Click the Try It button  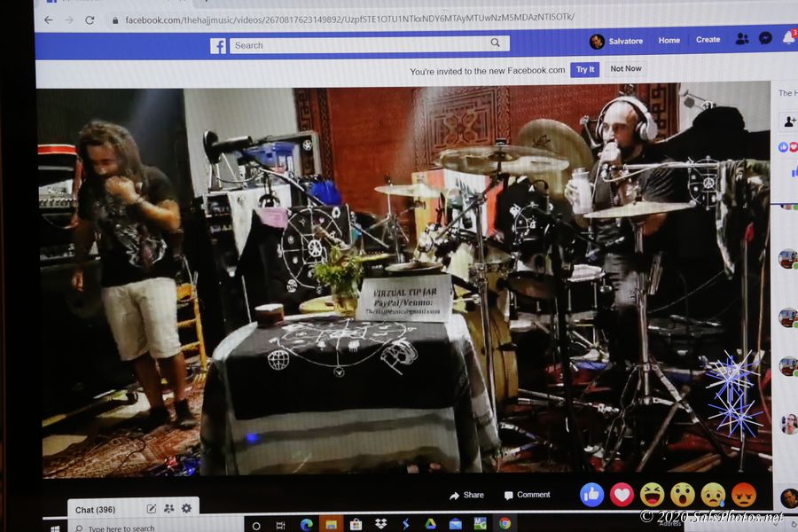[x=584, y=69]
